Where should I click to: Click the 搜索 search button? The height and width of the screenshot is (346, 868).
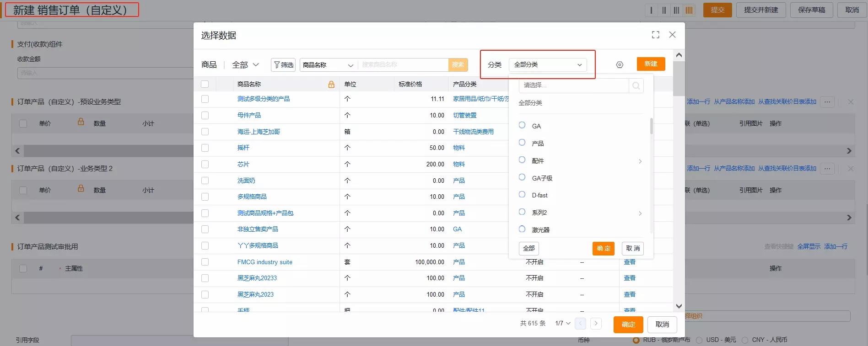458,65
